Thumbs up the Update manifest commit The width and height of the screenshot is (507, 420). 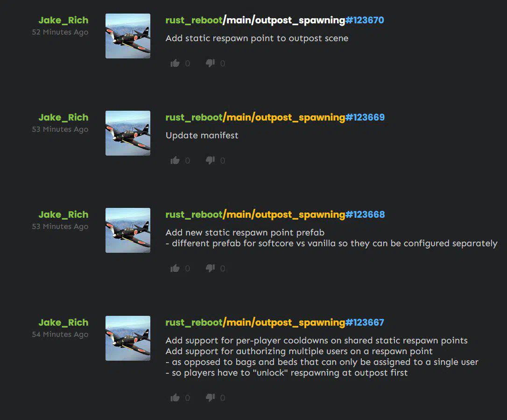coord(175,160)
